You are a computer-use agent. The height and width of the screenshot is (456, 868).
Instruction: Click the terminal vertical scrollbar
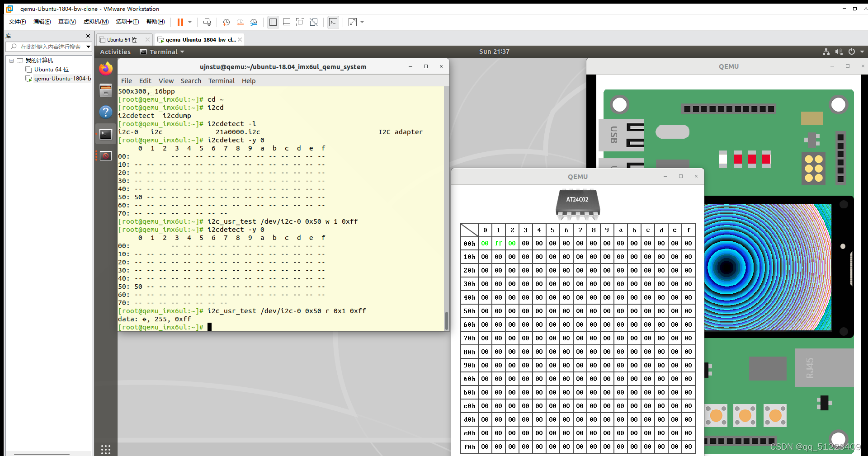point(447,321)
